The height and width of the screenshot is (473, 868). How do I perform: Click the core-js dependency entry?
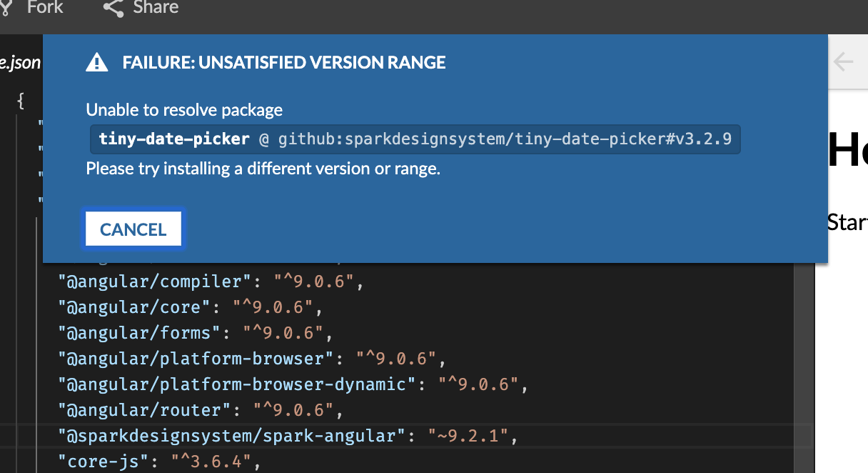pyautogui.click(x=157, y=461)
